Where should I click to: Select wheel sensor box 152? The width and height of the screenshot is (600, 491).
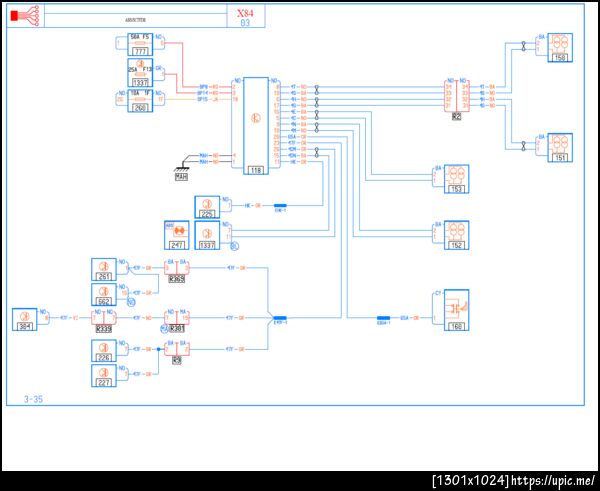click(x=457, y=235)
